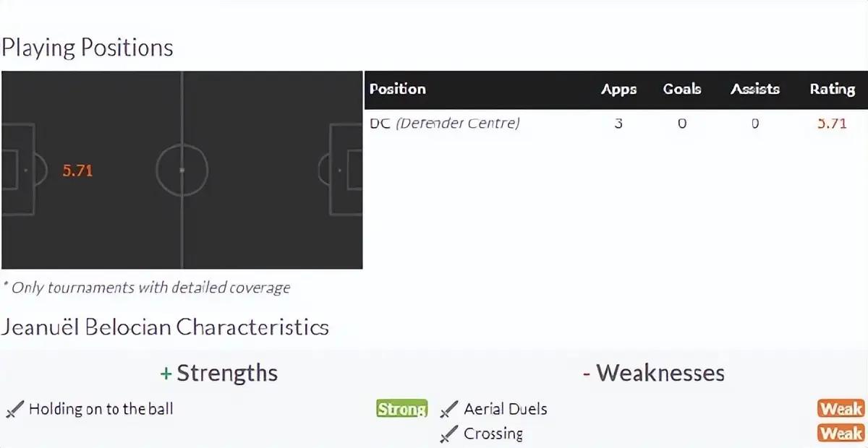Click the Jeanuël Belocian Characteristics heading
This screenshot has height=448, width=868.
pyautogui.click(x=165, y=327)
